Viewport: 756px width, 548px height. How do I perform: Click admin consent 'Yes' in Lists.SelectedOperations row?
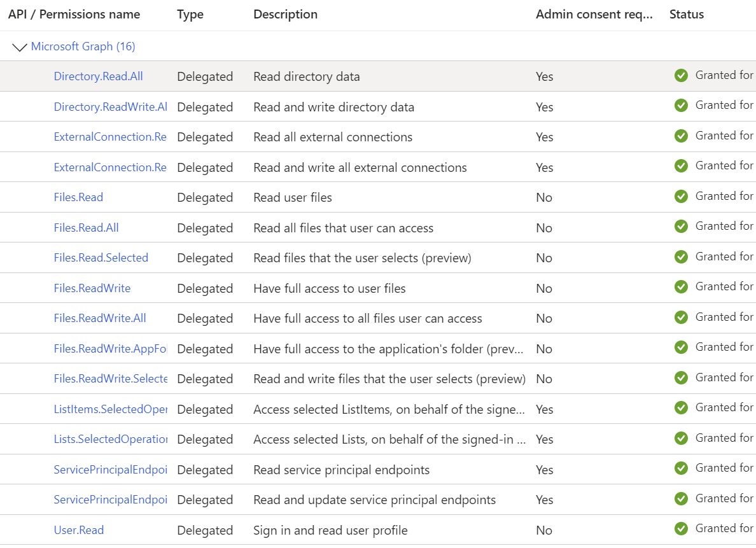pos(544,439)
